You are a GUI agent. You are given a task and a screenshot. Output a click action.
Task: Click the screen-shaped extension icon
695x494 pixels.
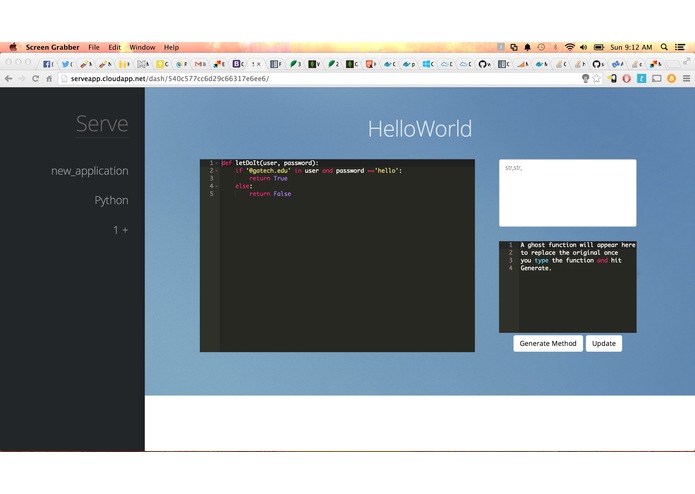[x=656, y=78]
